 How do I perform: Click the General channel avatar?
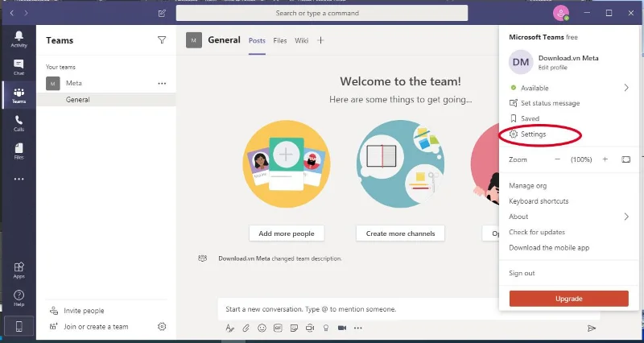point(194,40)
